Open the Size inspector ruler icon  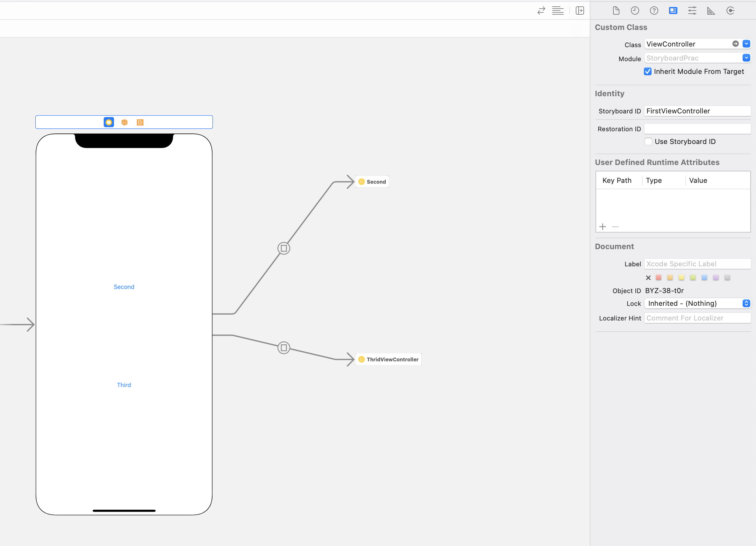point(711,11)
